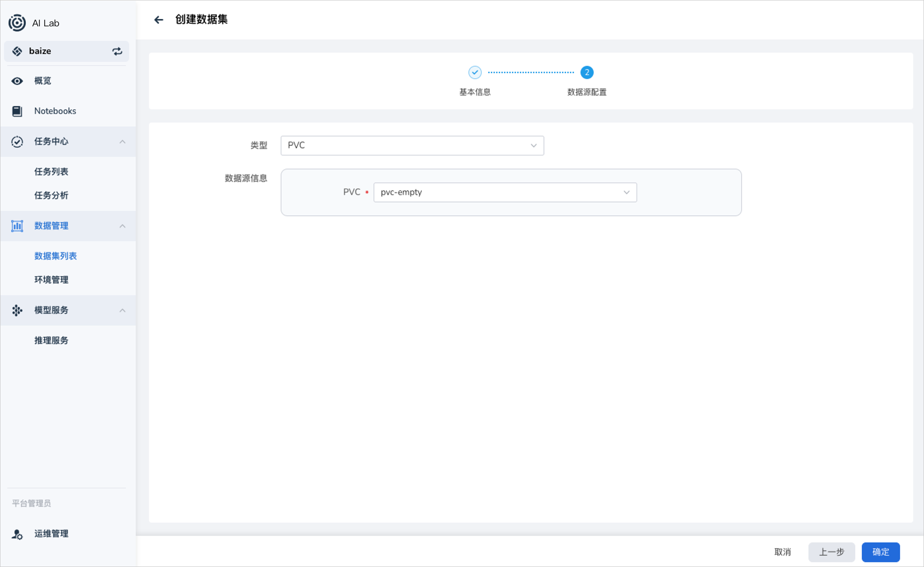Screen dimensions: 924x567
Task: Open 数据集列表 submenu item
Action: (55, 256)
